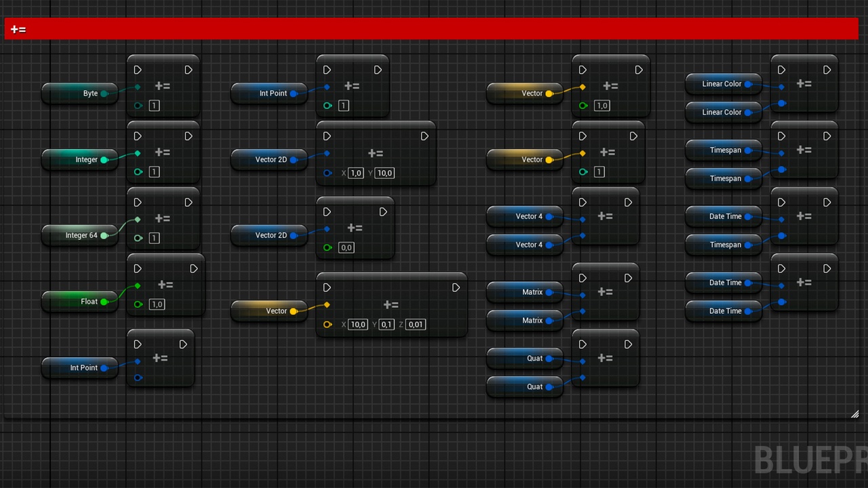Click exec output pin of Integer 64 += node
Screen dimensions: 868x488
(x=189, y=203)
